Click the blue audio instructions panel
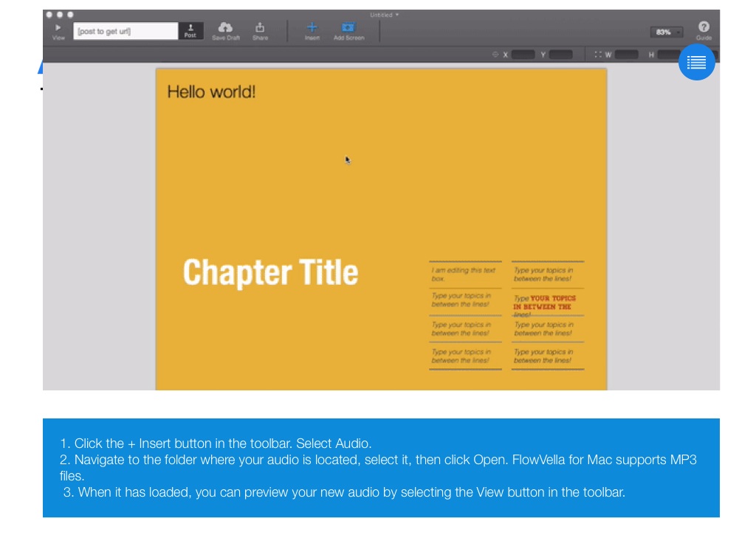 pyautogui.click(x=381, y=468)
